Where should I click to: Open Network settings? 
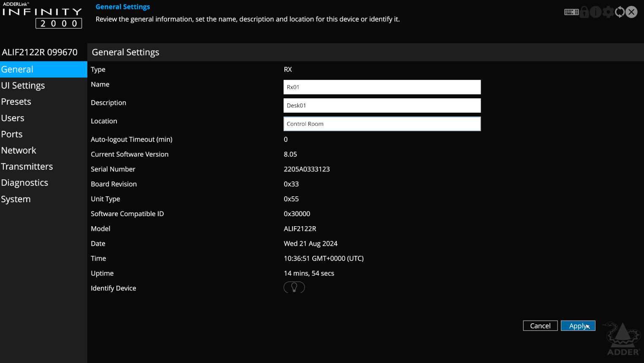(19, 150)
